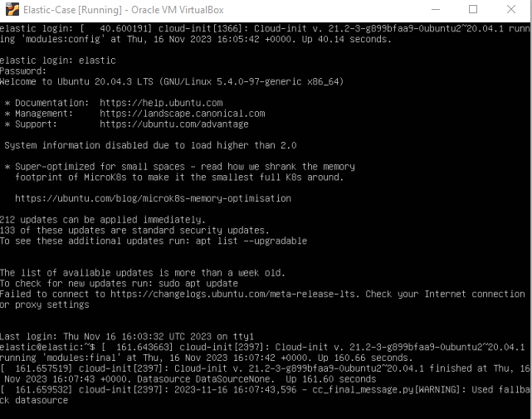Close the Elastic-Case VirtualBox window
This screenshot has height=419, width=532.
click(x=511, y=9)
